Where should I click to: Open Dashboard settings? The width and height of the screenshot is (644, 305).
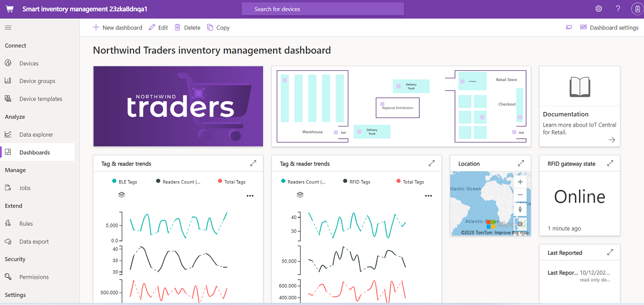click(x=609, y=27)
